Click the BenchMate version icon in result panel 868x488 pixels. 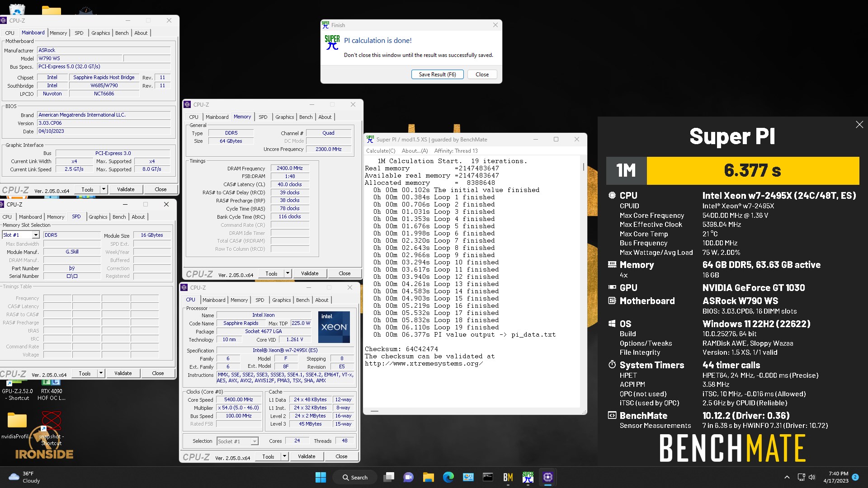click(x=612, y=415)
